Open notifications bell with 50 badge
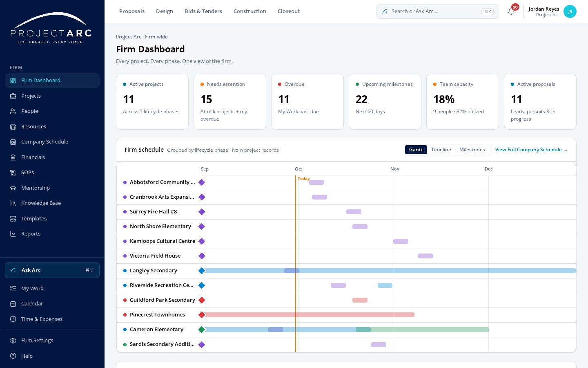 (511, 11)
